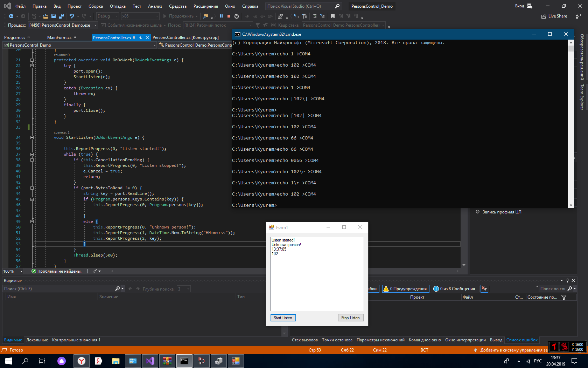Click Visual Studio icon in taskbar
This screenshot has width=588, height=368.
150,361
